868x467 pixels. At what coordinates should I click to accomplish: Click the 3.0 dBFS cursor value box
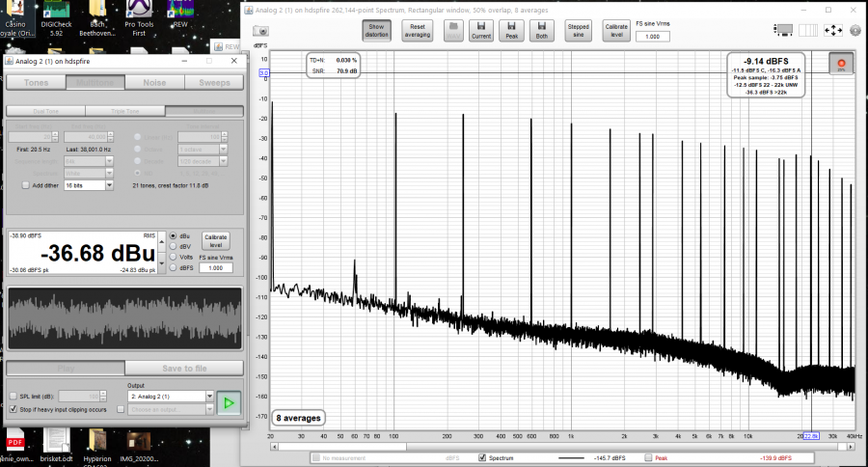click(264, 72)
